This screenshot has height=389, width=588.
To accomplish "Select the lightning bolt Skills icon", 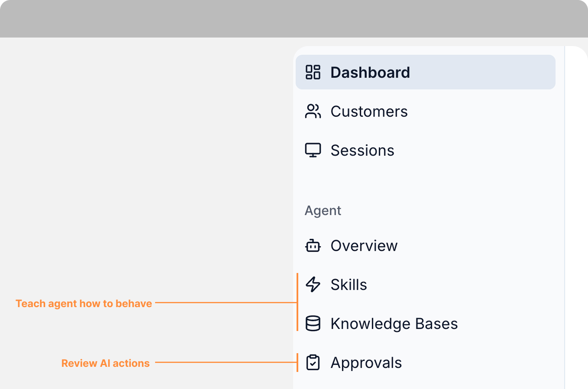I will (x=313, y=284).
